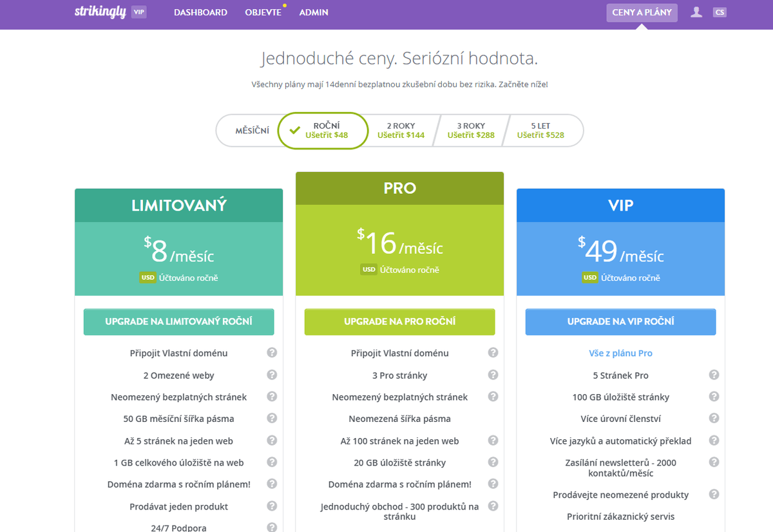The image size is (773, 532).
Task: Open the user profile icon
Action: click(x=696, y=12)
